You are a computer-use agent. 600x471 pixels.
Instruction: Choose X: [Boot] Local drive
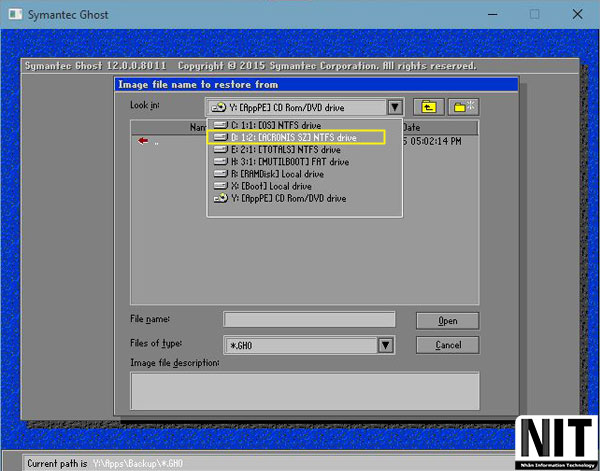304,186
